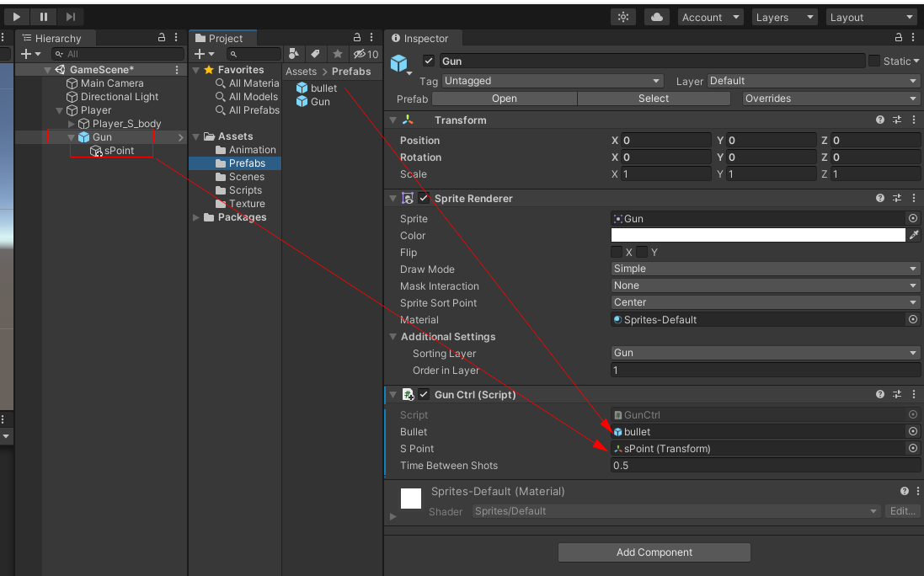Focus the Project search field
Screen dimensions: 924x576
pyautogui.click(x=254, y=54)
